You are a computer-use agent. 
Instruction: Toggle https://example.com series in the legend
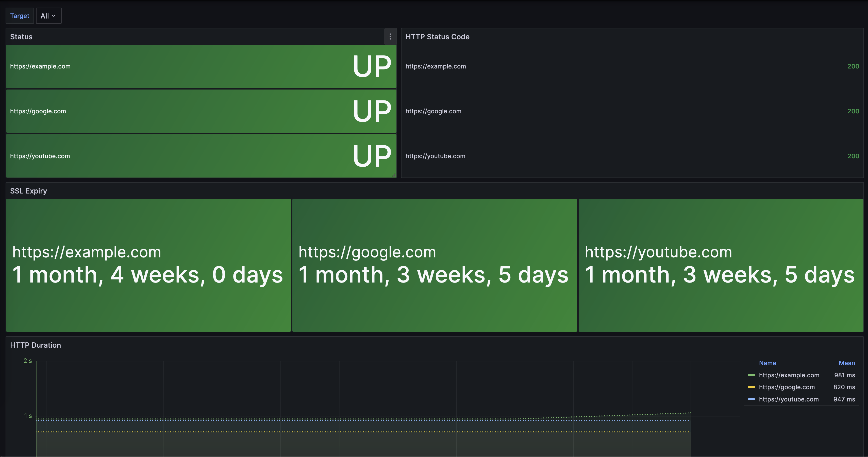point(789,375)
